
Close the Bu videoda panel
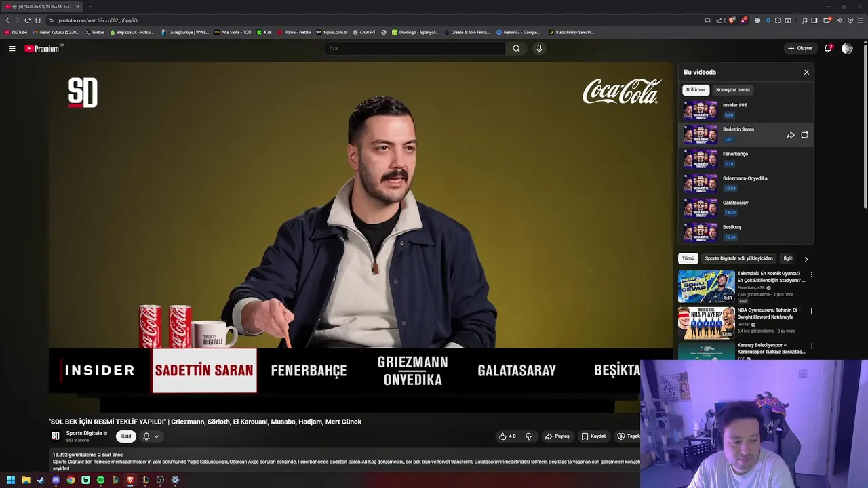pyautogui.click(x=806, y=72)
